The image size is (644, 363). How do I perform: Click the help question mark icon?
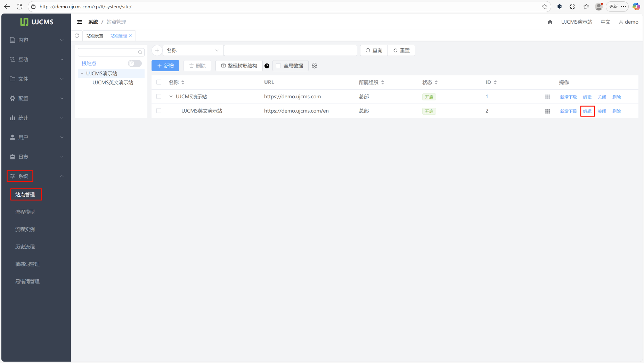(x=267, y=66)
